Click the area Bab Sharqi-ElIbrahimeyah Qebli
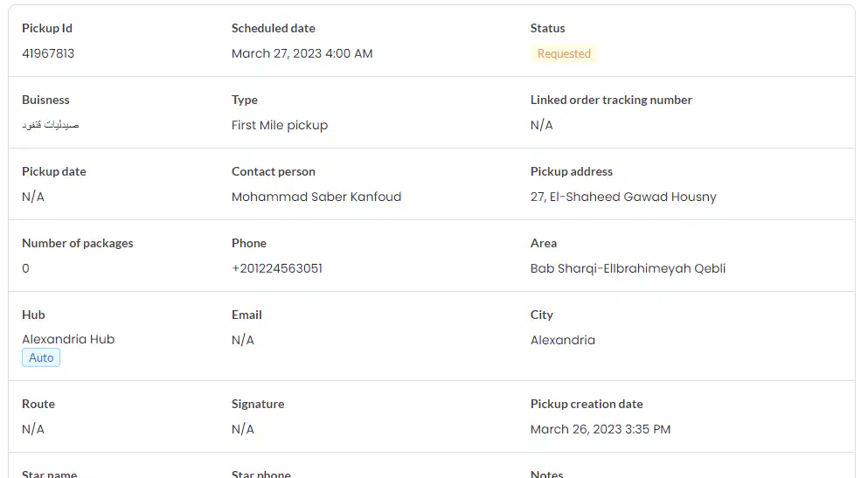The image size is (868, 478). (x=628, y=268)
